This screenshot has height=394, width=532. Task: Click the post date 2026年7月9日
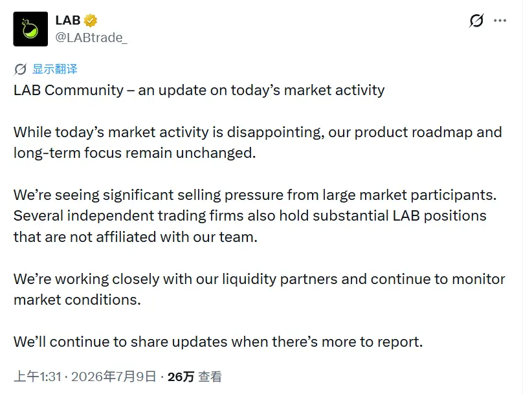coord(113,377)
